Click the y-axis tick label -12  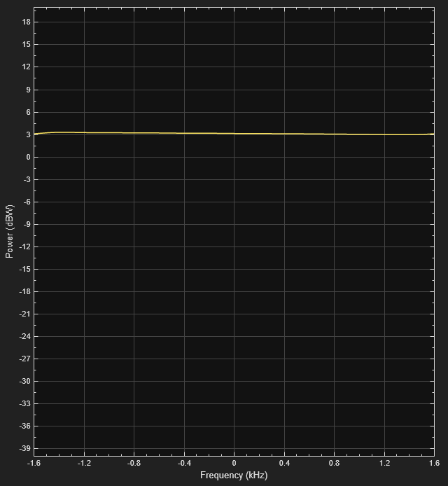(25, 247)
